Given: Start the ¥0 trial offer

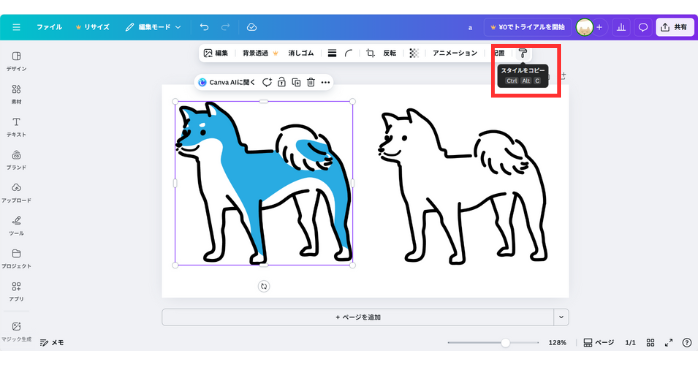Looking at the screenshot, I should pos(528,27).
